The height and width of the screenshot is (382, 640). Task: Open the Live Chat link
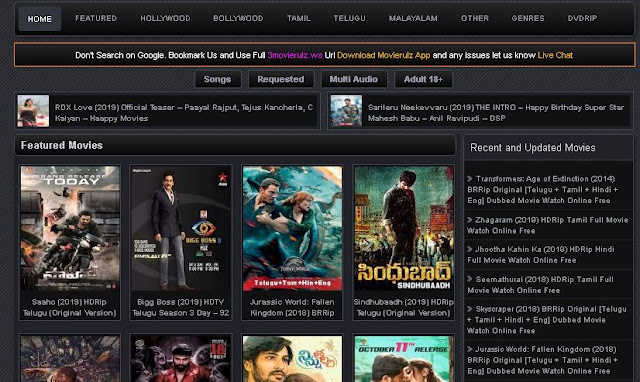click(555, 55)
